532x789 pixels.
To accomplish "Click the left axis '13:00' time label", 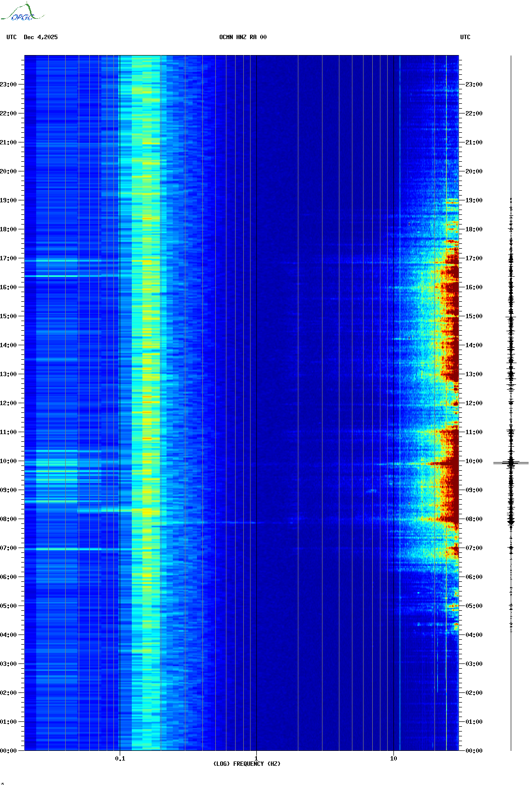I will (8, 374).
